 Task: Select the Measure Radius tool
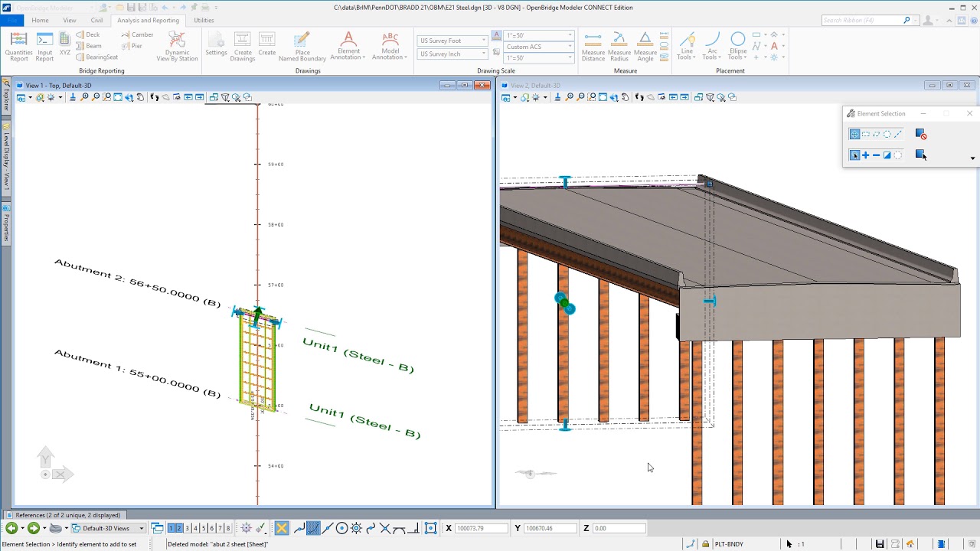pyautogui.click(x=619, y=46)
